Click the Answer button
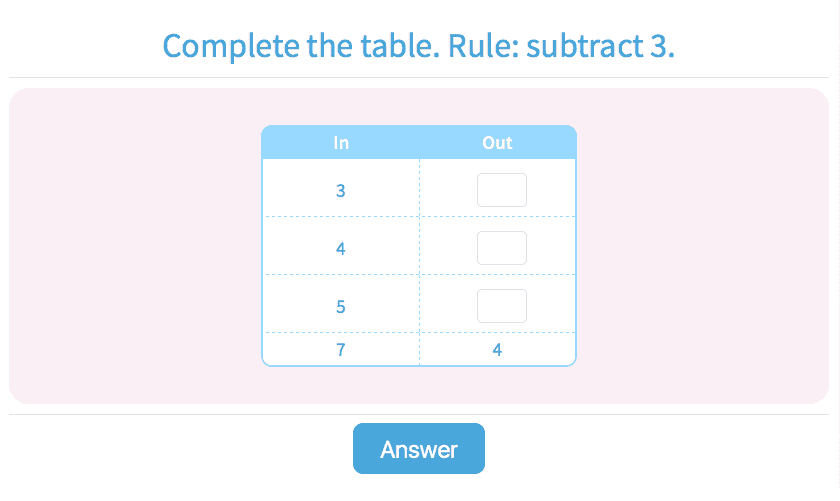The width and height of the screenshot is (840, 501). click(x=418, y=449)
